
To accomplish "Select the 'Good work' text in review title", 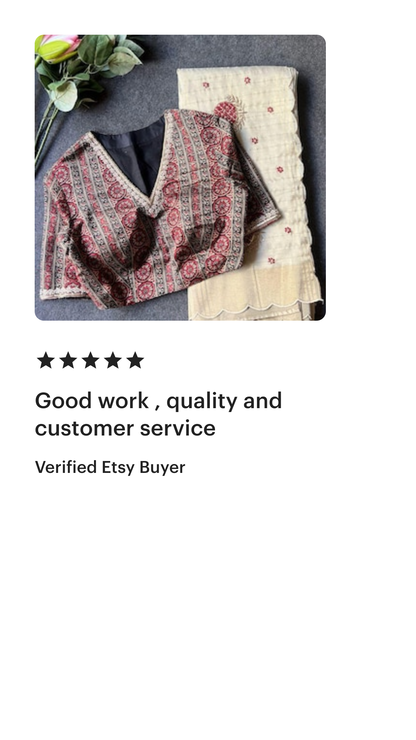I will 92,401.
